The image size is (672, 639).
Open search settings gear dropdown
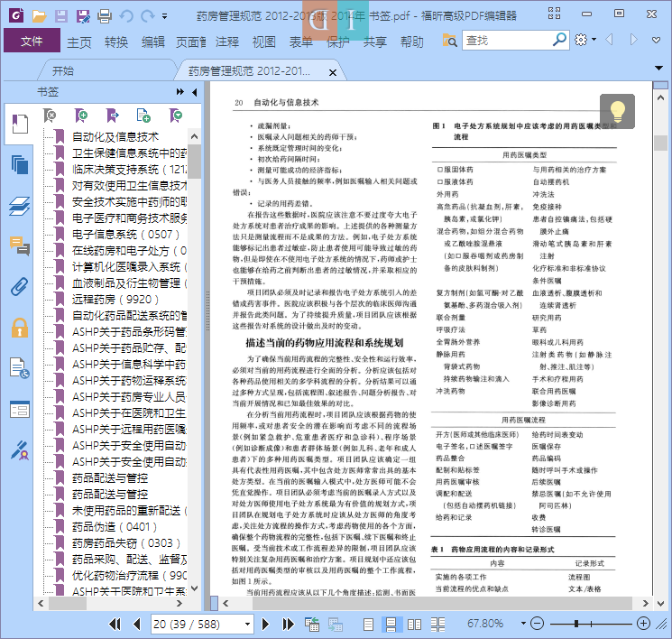(x=585, y=40)
